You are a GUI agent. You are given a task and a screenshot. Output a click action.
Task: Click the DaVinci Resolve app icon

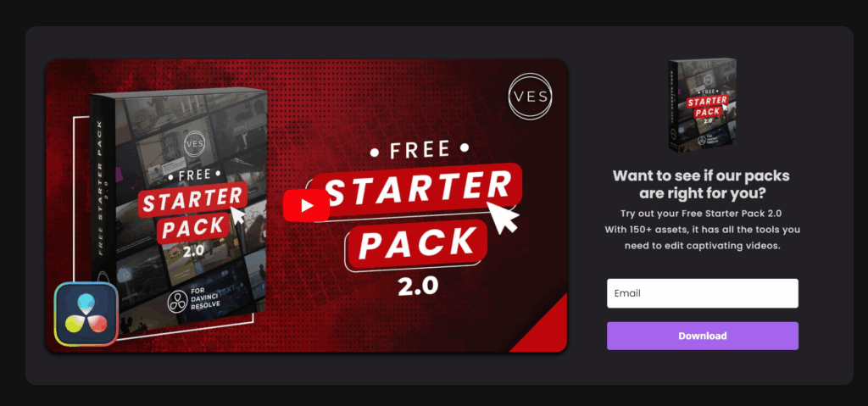pyautogui.click(x=86, y=314)
